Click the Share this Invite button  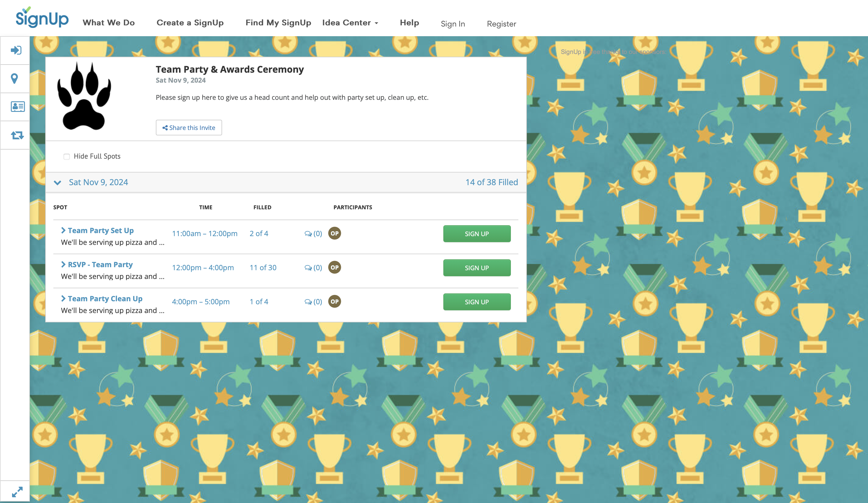(189, 128)
